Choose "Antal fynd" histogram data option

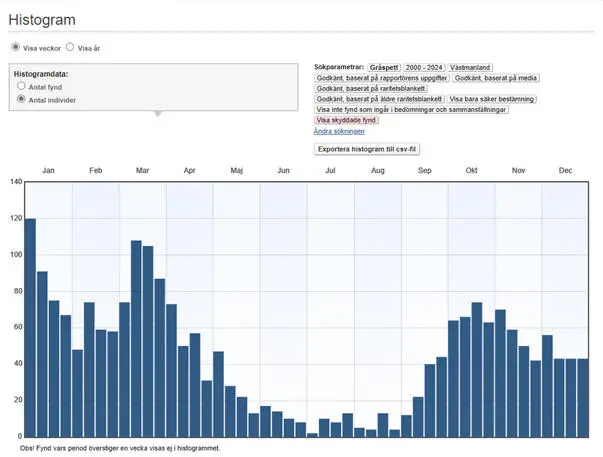[x=22, y=87]
